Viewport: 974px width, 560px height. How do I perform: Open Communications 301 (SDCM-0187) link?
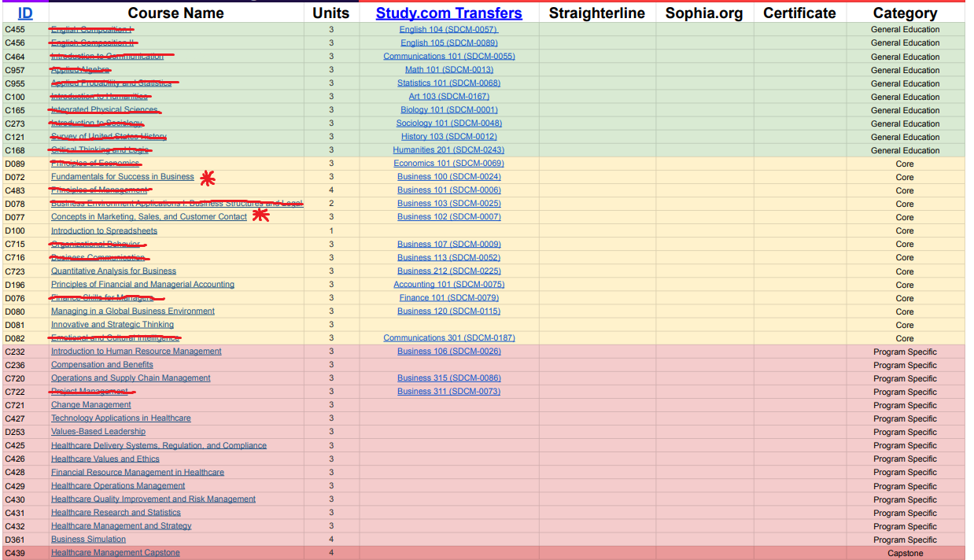click(x=448, y=338)
